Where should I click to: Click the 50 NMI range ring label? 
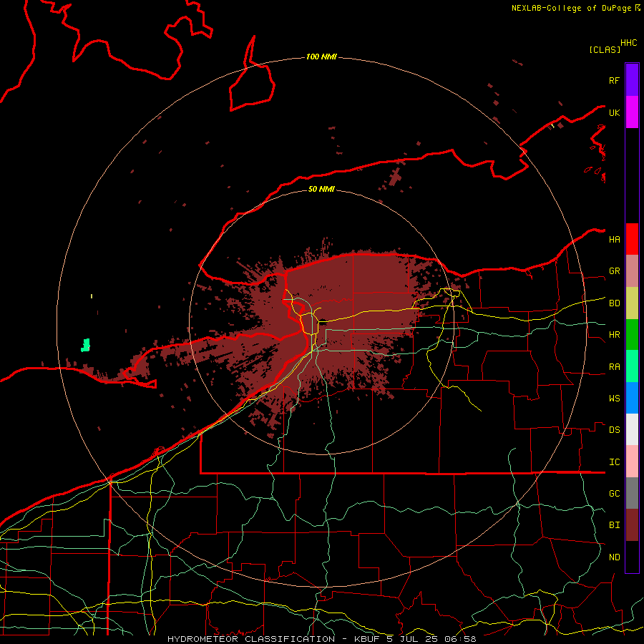coord(321,189)
